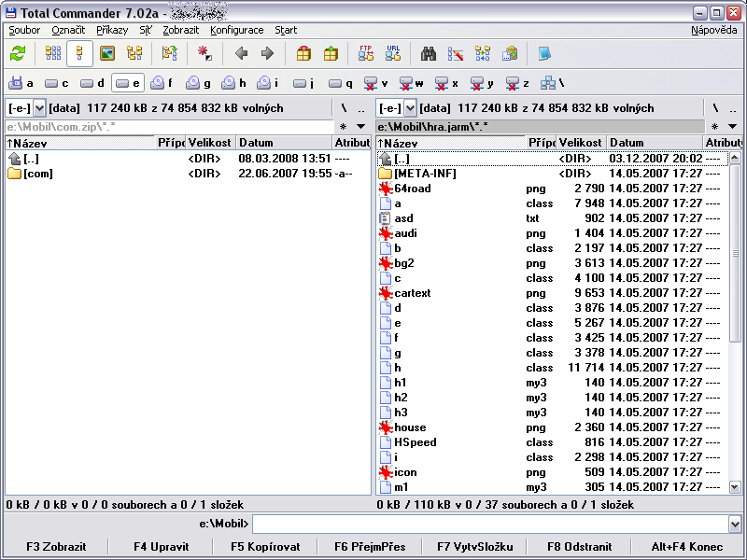Viewport: 747px width, 560px height.
Task: Open the Příkazy menu
Action: coord(112,30)
